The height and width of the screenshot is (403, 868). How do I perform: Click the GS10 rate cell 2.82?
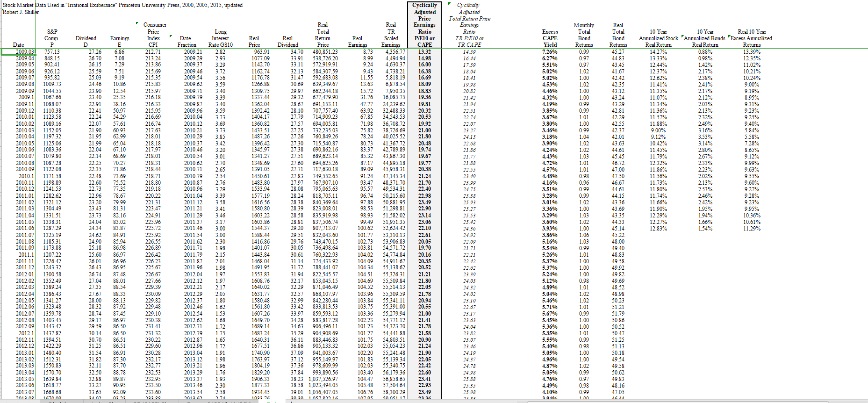coord(220,52)
